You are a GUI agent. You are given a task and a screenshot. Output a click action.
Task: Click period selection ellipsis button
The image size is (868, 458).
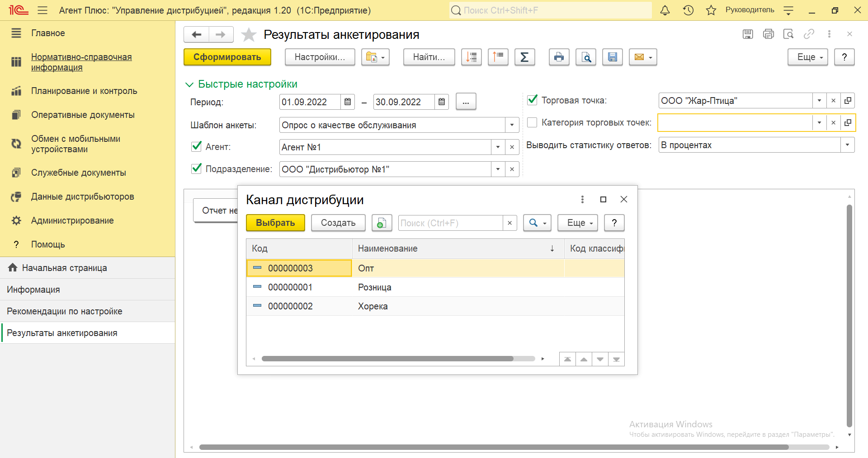[466, 102]
